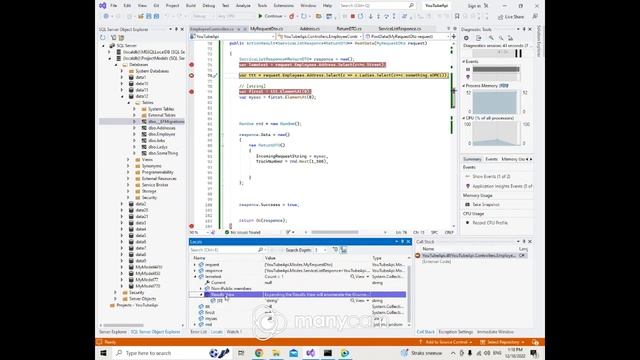640x360 pixels.
Task: Click Take Snapshot under Memory Usage
Action: tap(486, 204)
